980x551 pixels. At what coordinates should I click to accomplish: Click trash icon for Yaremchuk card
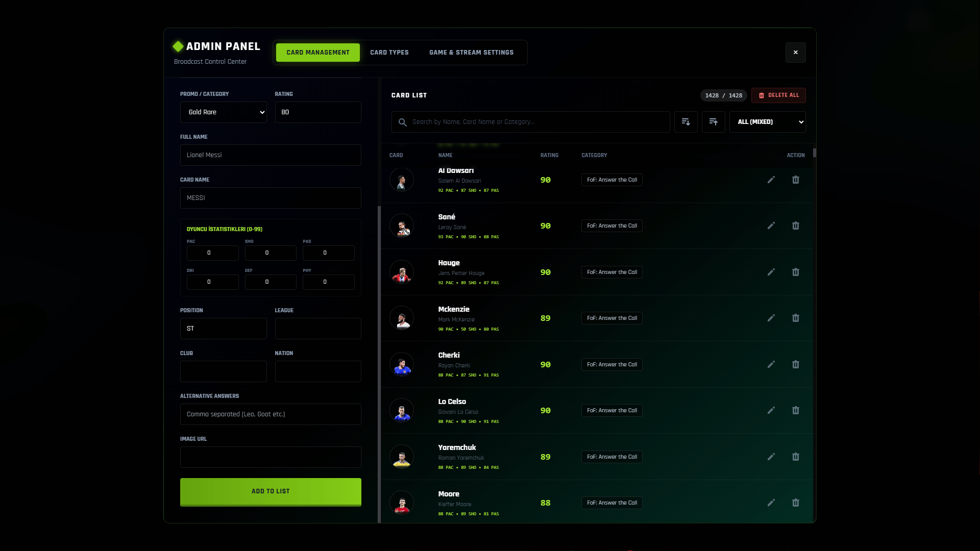pyautogui.click(x=795, y=457)
